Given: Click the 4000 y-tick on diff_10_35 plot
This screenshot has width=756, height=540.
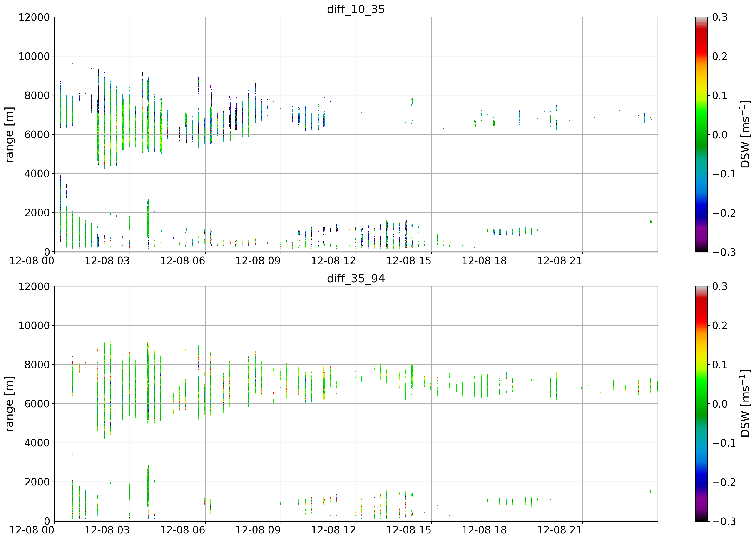Looking at the screenshot, I should (x=37, y=174).
